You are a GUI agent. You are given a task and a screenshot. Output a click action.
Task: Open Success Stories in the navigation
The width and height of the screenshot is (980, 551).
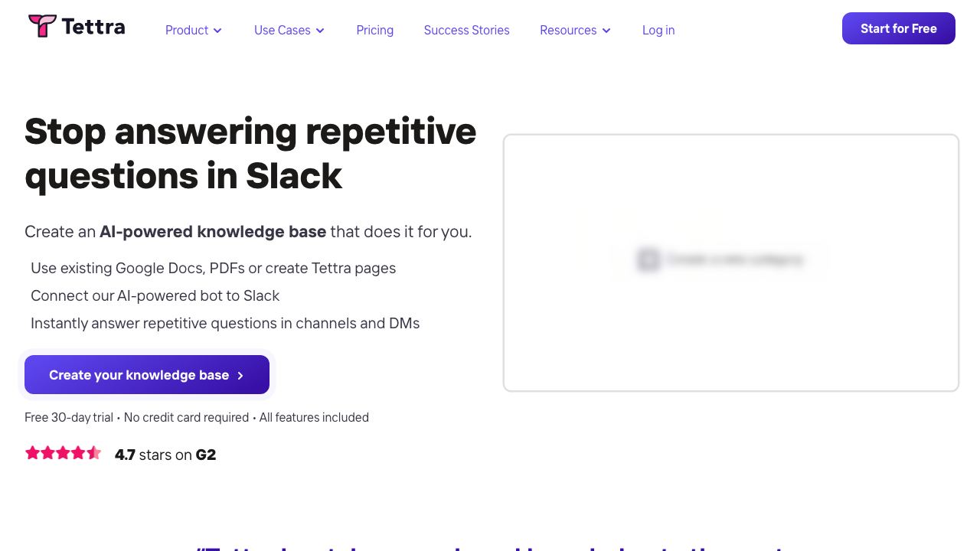pos(467,30)
